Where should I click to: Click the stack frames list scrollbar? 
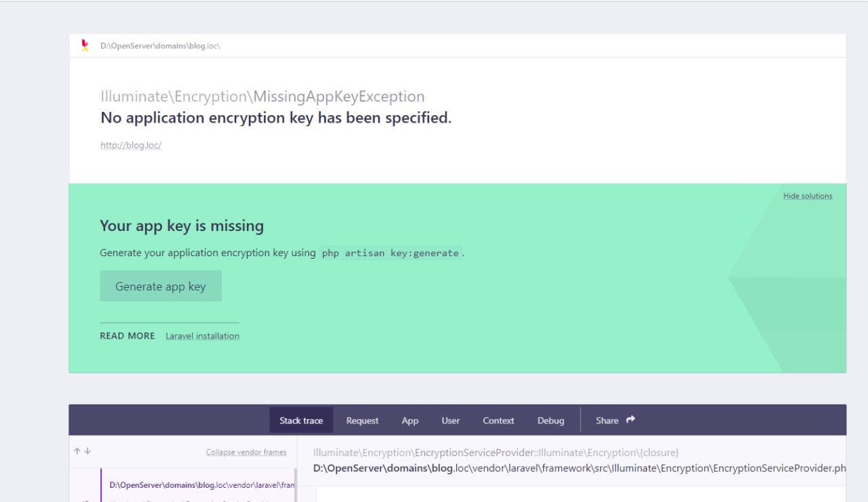click(x=296, y=486)
